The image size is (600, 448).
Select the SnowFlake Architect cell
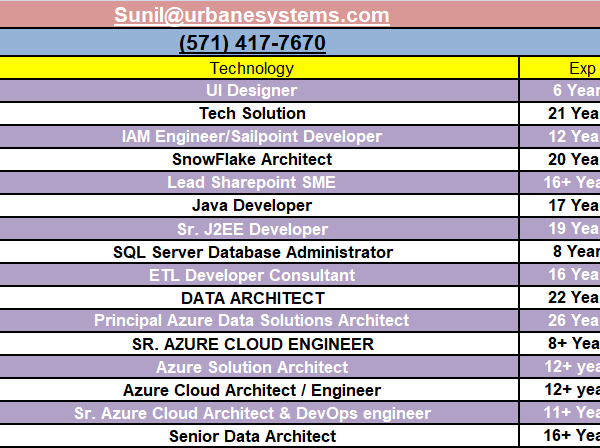tap(252, 159)
